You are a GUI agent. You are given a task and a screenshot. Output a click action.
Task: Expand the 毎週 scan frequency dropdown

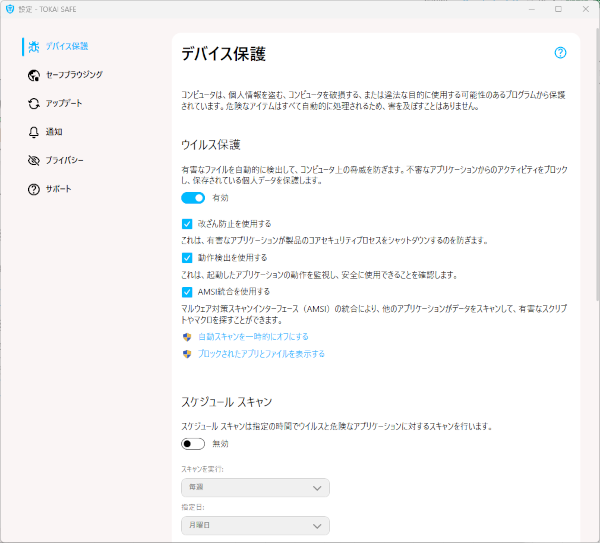255,488
